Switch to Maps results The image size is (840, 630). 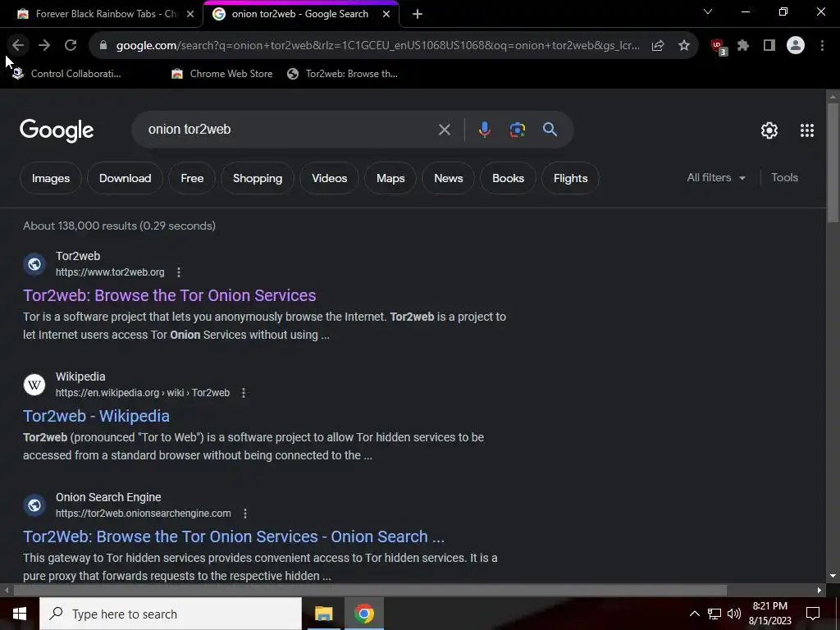tap(390, 178)
